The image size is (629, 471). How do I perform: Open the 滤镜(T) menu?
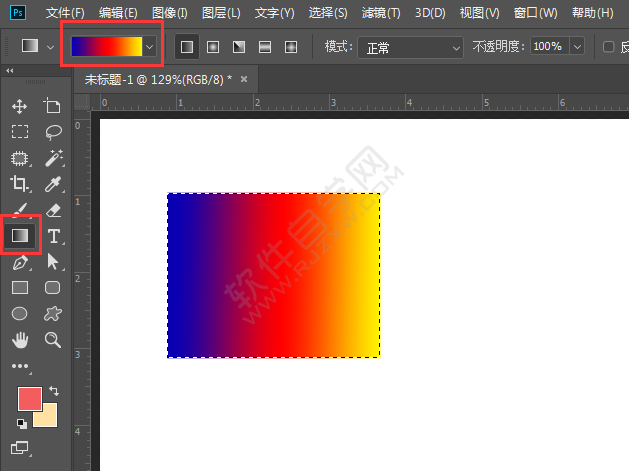(x=381, y=13)
